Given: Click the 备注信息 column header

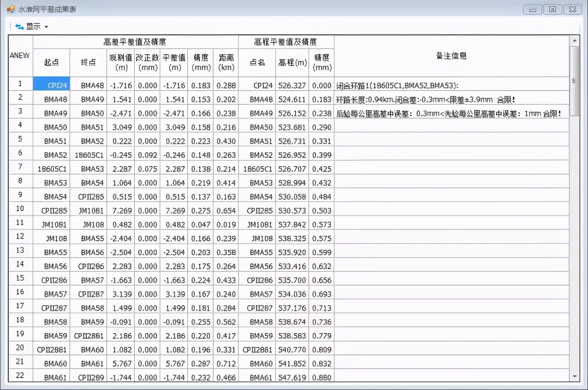Looking at the screenshot, I should [x=452, y=56].
